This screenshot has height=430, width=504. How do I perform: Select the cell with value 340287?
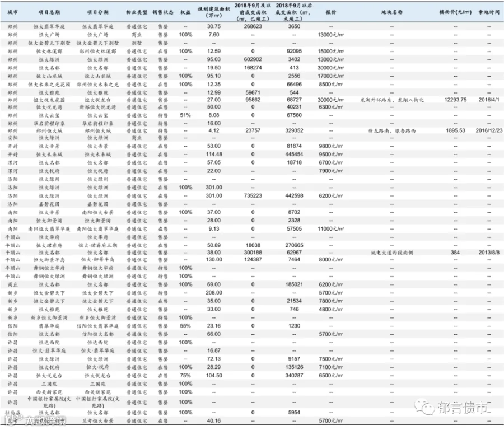pyautogui.click(x=294, y=375)
